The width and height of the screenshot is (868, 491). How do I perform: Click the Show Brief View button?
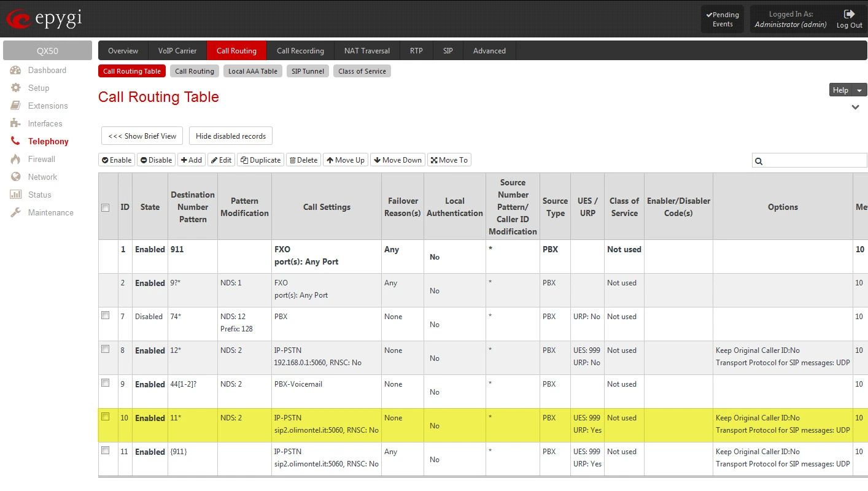click(x=142, y=136)
